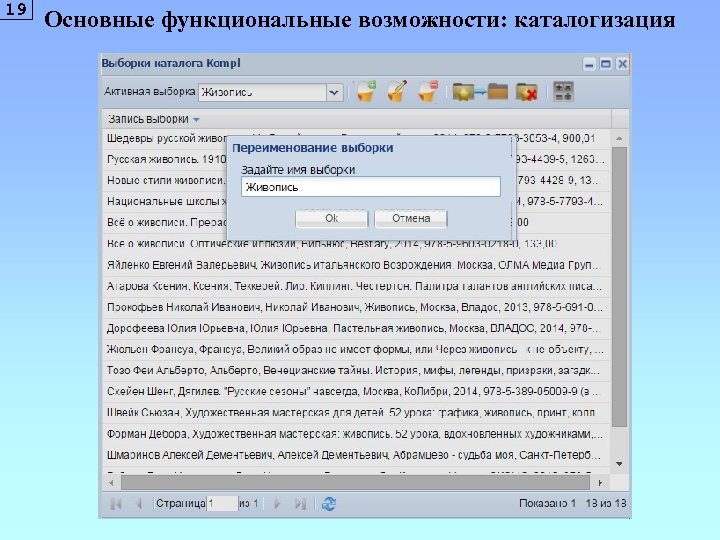Viewport: 720px width, 540px height.
Task: Cancel rename with Отмена button
Action: (411, 219)
